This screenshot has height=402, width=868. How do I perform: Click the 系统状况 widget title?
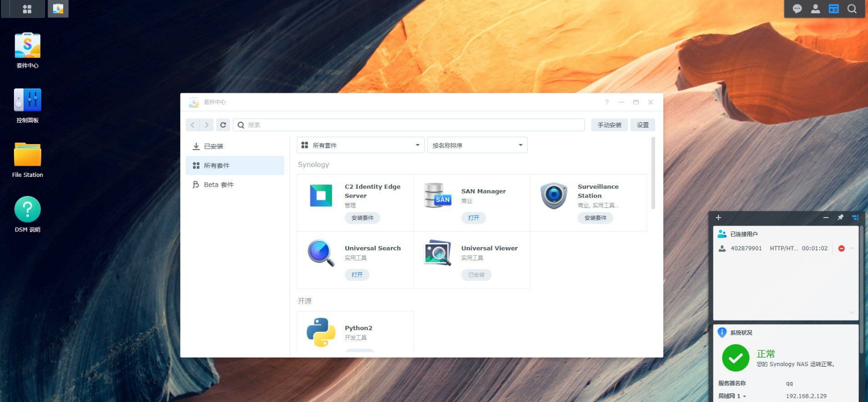tap(741, 333)
